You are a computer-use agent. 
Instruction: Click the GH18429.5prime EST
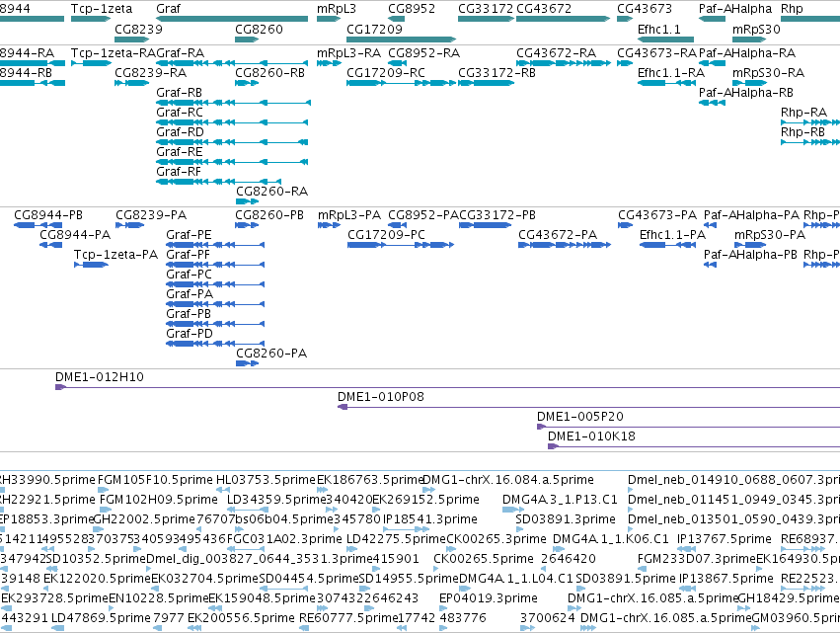[743, 609]
